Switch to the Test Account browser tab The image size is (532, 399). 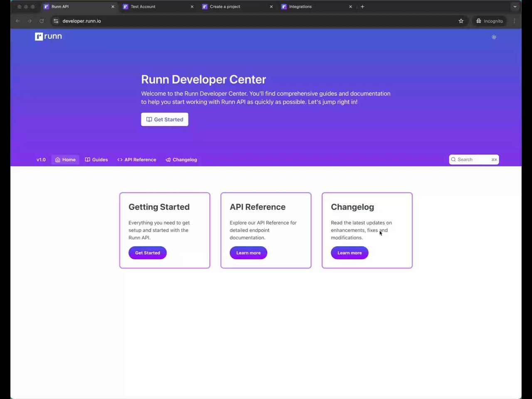158,7
